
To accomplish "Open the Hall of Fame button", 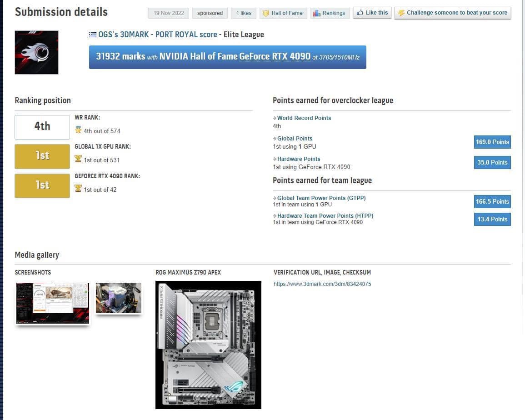I will point(283,13).
